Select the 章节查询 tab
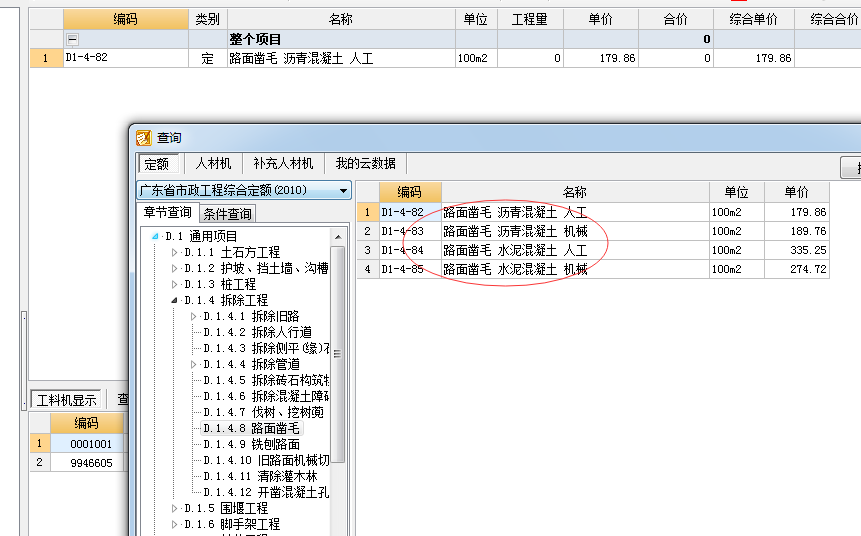861x536 pixels. click(x=167, y=213)
